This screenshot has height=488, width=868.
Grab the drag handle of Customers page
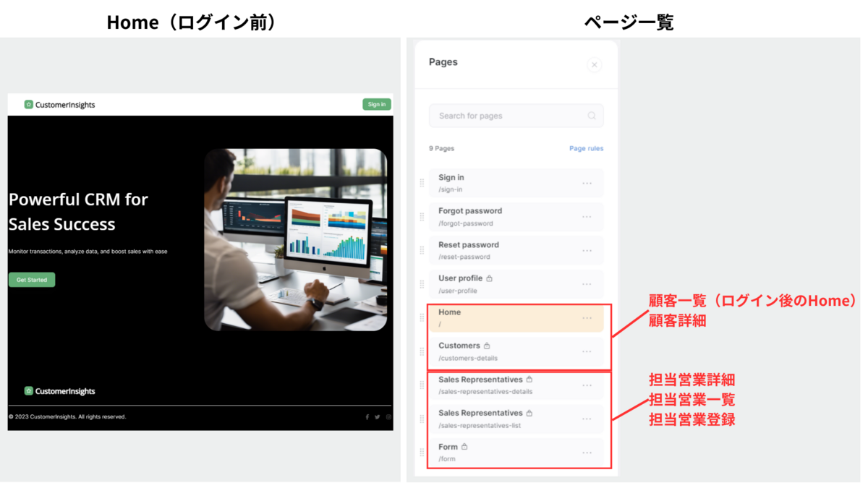pyautogui.click(x=422, y=351)
